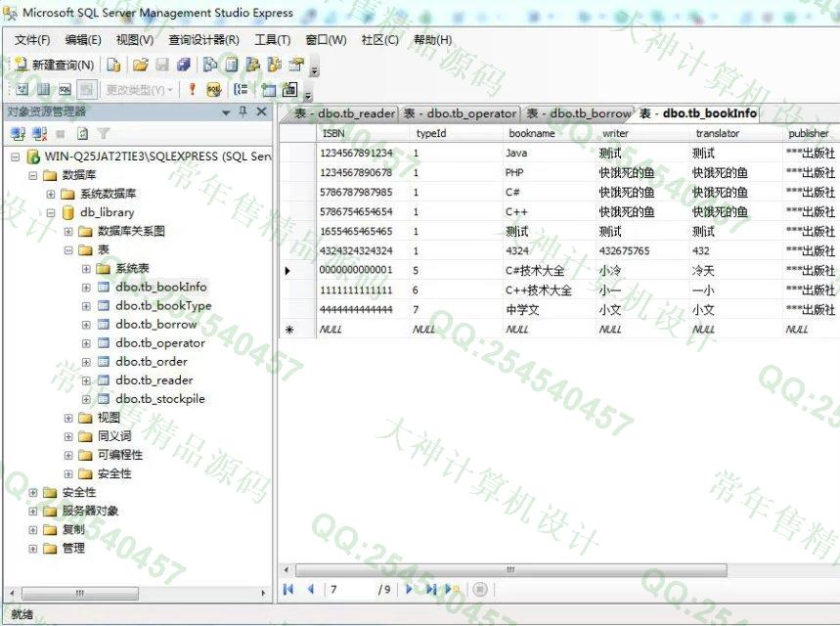Click Disconnect icon in Object Explorer

coord(39,133)
